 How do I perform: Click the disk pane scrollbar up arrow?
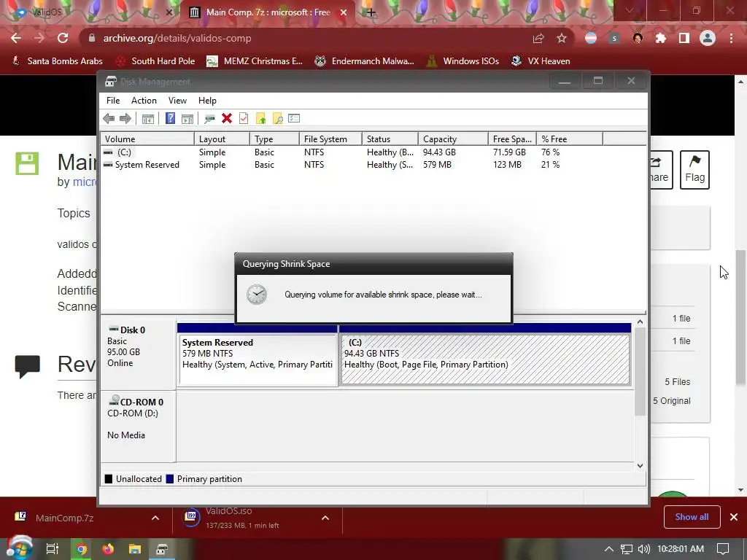coord(640,322)
